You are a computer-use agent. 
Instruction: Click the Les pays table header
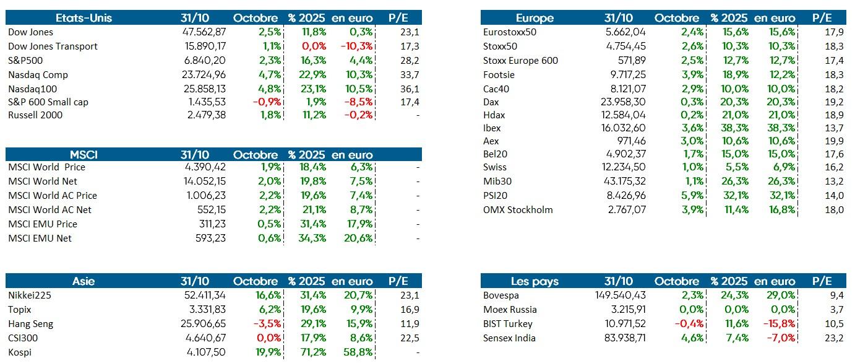click(535, 281)
